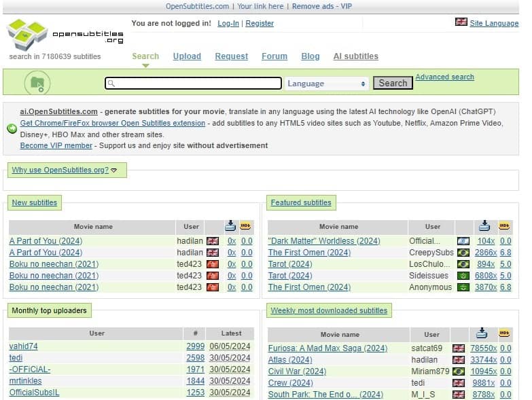
Task: Open South Park: The End o... (2024)
Action: pos(325,395)
